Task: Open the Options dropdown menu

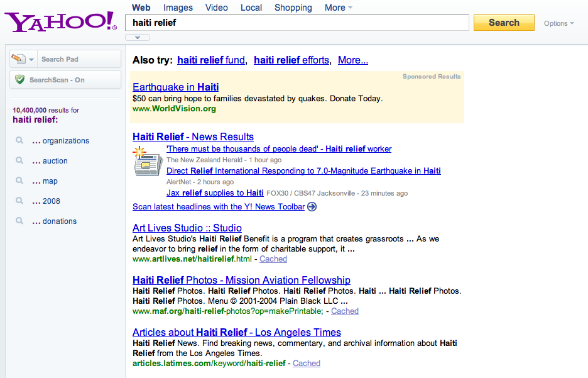Action: (558, 23)
